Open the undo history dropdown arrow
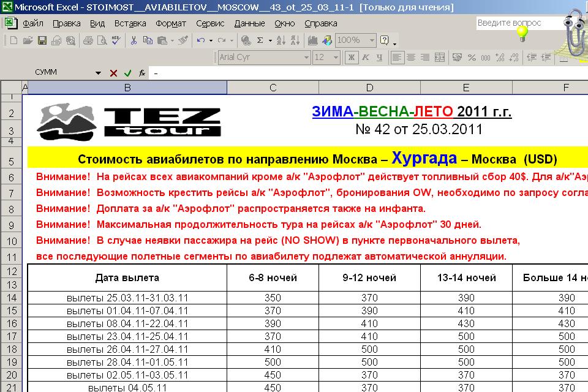The width and height of the screenshot is (588, 392). (x=211, y=40)
